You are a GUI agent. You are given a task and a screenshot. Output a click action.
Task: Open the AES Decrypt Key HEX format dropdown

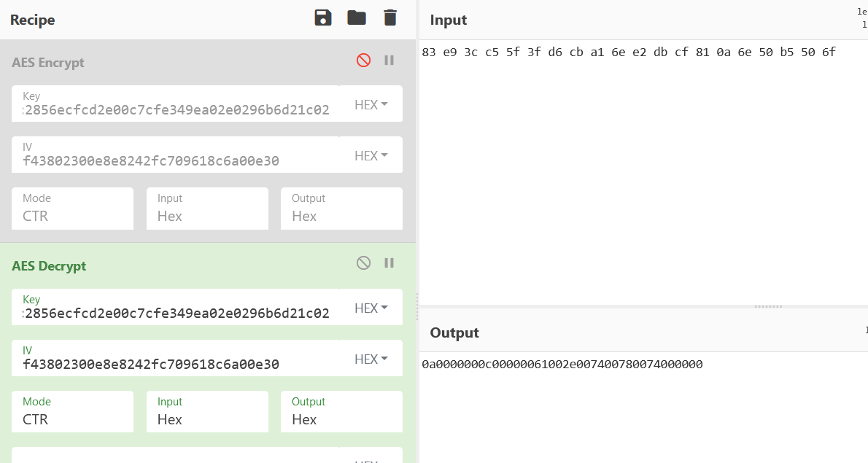click(371, 308)
